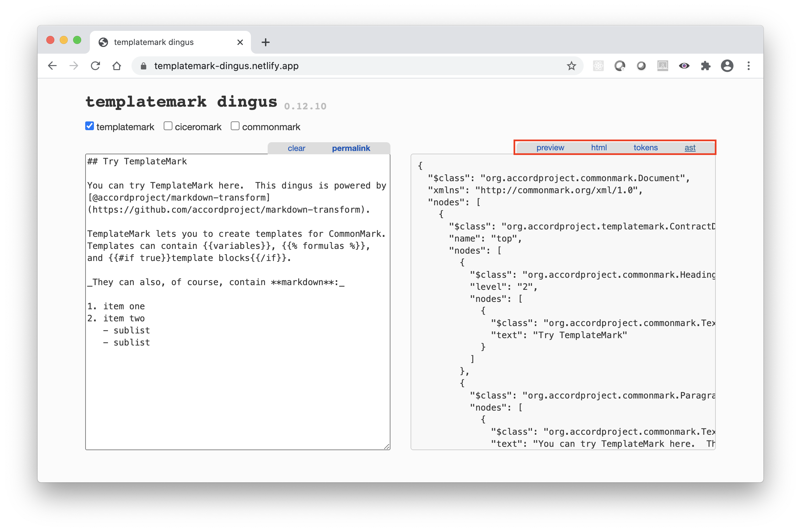Click the '"level": "2",' line in AST output

coord(504,287)
